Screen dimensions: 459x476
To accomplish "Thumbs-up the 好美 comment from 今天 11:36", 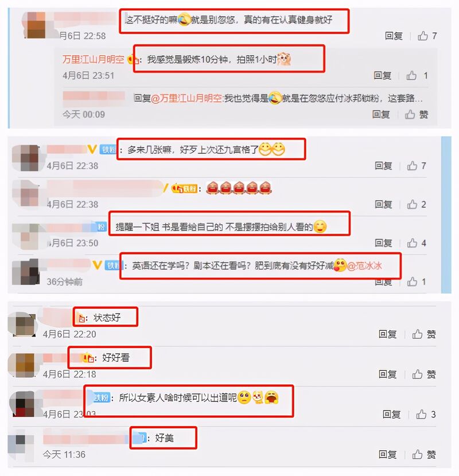I will tap(417, 454).
